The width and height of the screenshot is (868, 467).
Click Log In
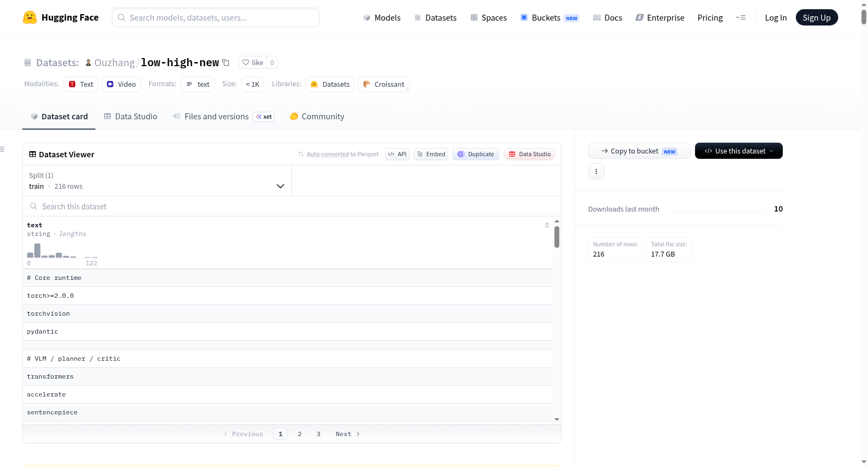776,17
